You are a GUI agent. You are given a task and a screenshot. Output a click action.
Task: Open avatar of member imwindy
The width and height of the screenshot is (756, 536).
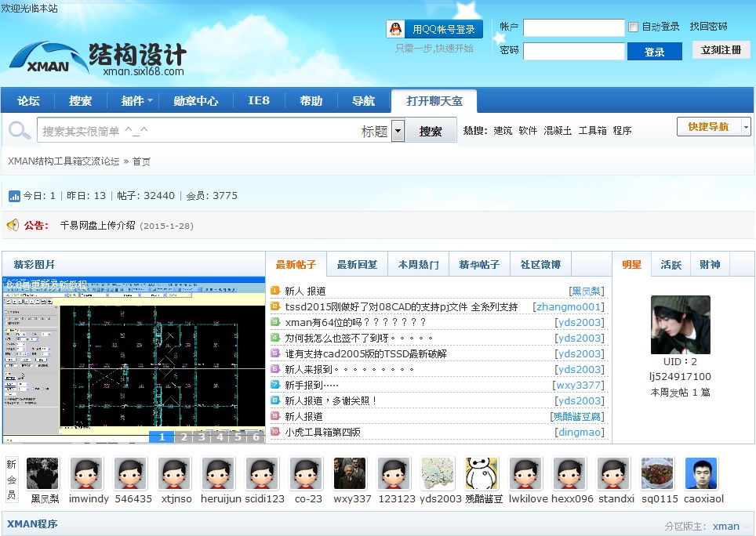tap(86, 473)
